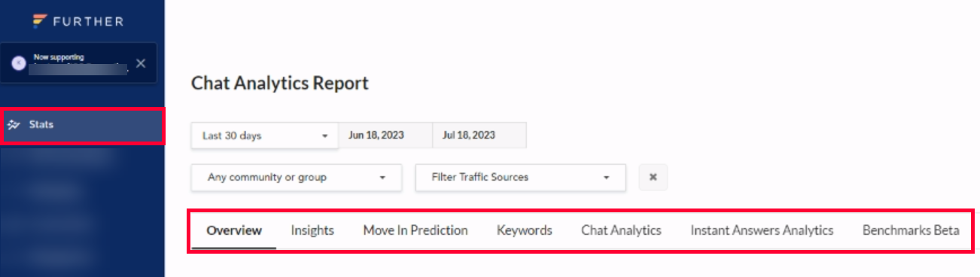The height and width of the screenshot is (277, 980).
Task: Select the Benchmarks Beta tab
Action: (x=911, y=230)
